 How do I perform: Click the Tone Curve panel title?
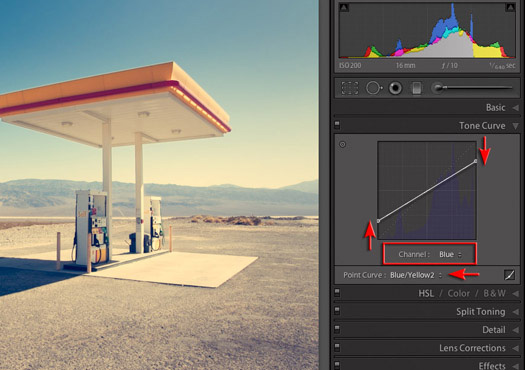pyautogui.click(x=482, y=126)
